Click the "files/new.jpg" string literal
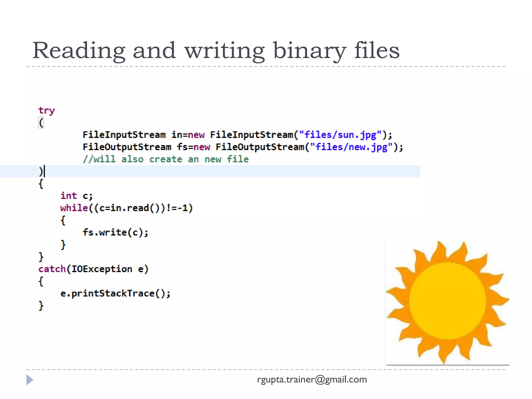 tap(351, 147)
